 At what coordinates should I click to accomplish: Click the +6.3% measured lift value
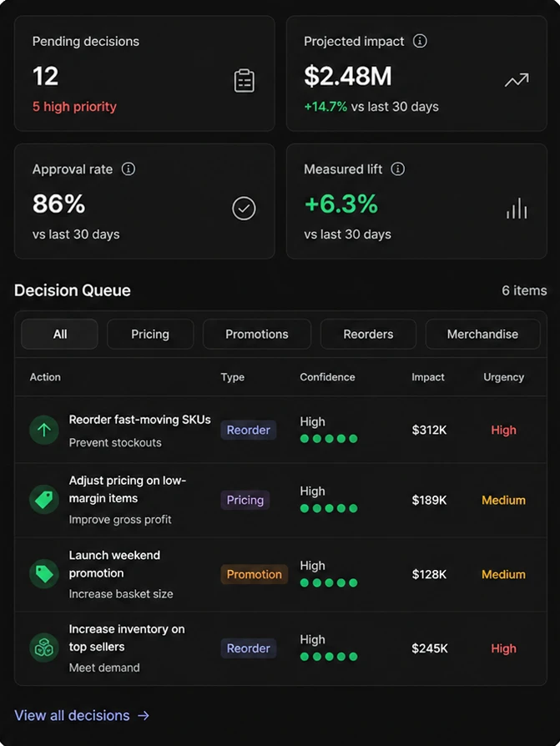coord(341,204)
